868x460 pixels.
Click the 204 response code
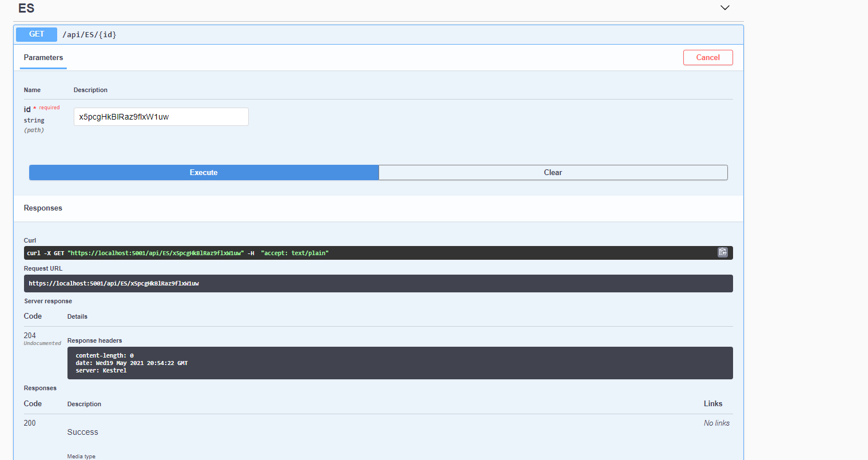[30, 336]
